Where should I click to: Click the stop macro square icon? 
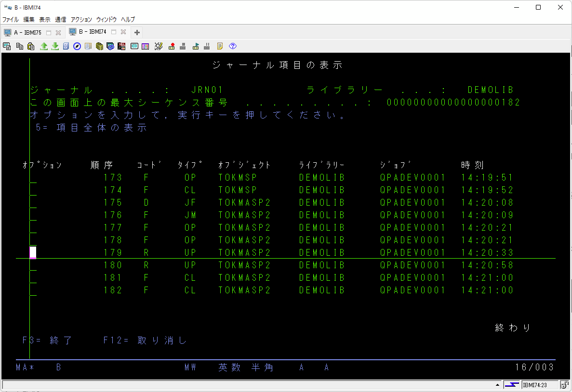183,46
